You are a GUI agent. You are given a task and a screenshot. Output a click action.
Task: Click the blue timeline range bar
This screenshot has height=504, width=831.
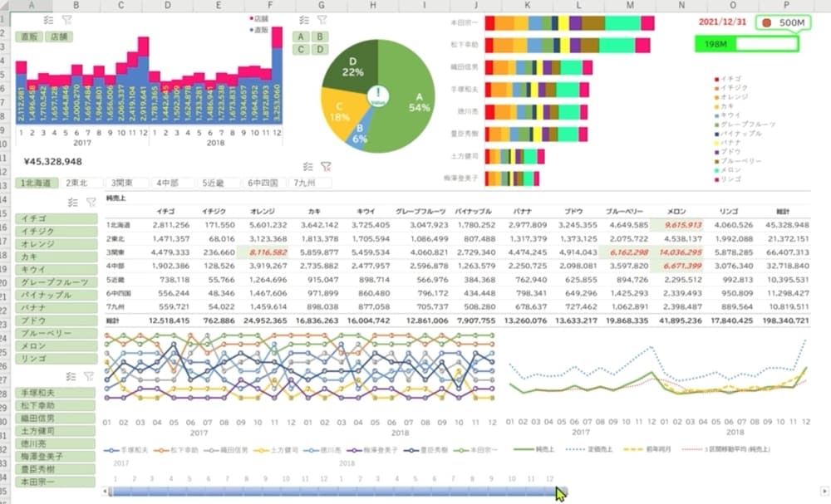pos(334,492)
